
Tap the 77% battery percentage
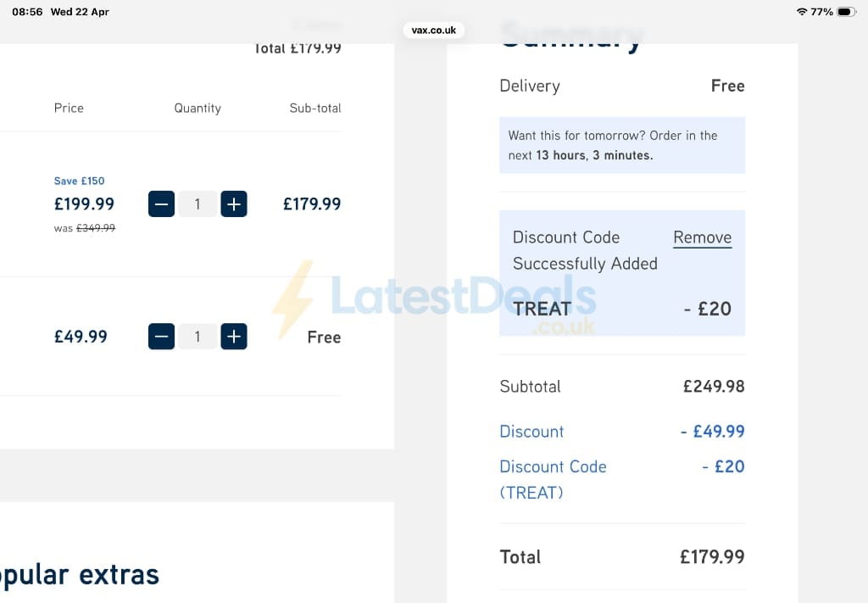821,12
